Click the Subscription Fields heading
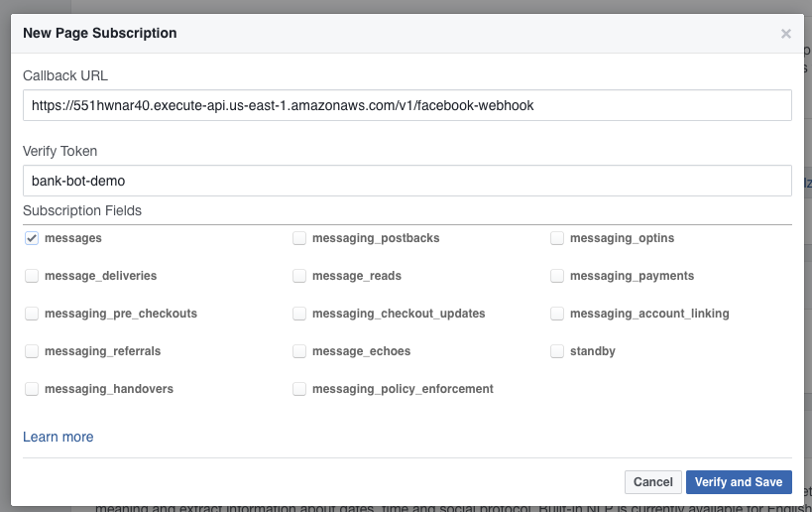Viewport: 812px width, 512px height. click(82, 210)
